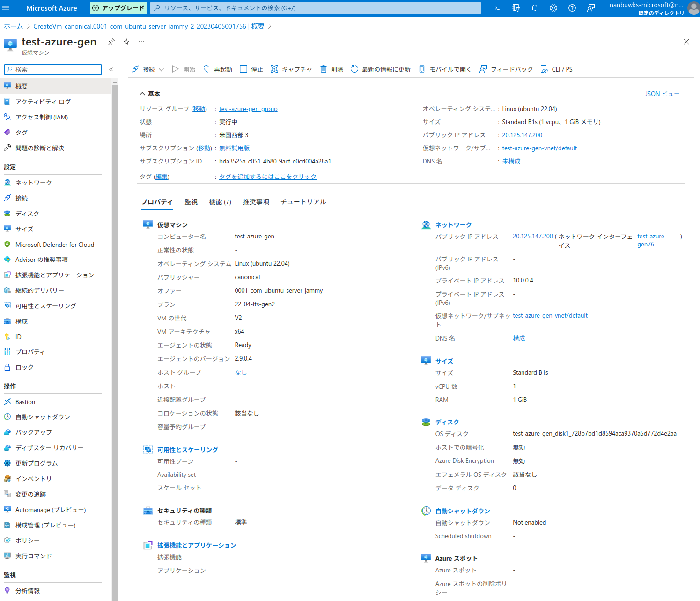This screenshot has height=601, width=700.
Task: Collapse the 基本 section chevron
Action: pyautogui.click(x=142, y=94)
